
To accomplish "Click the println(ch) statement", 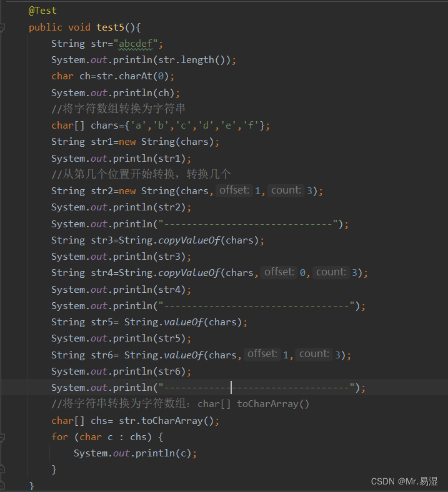I will (116, 93).
